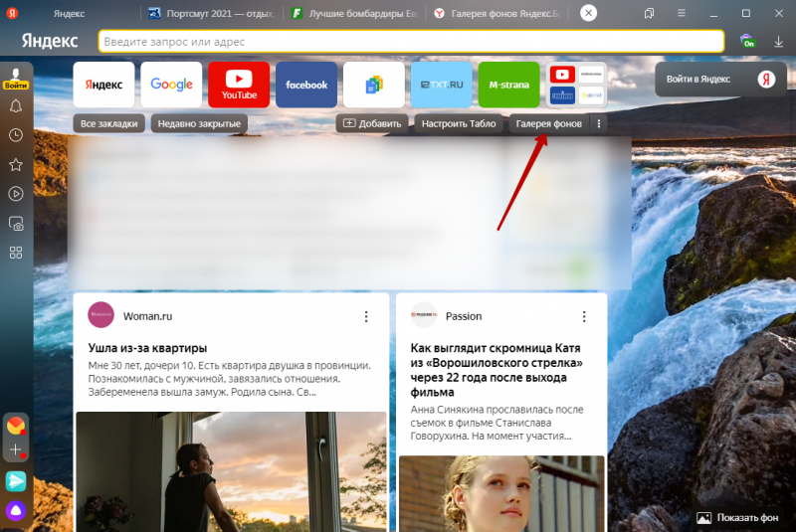
Task: Switch to the Лучшие бомбардиры tab
Action: 355,14
